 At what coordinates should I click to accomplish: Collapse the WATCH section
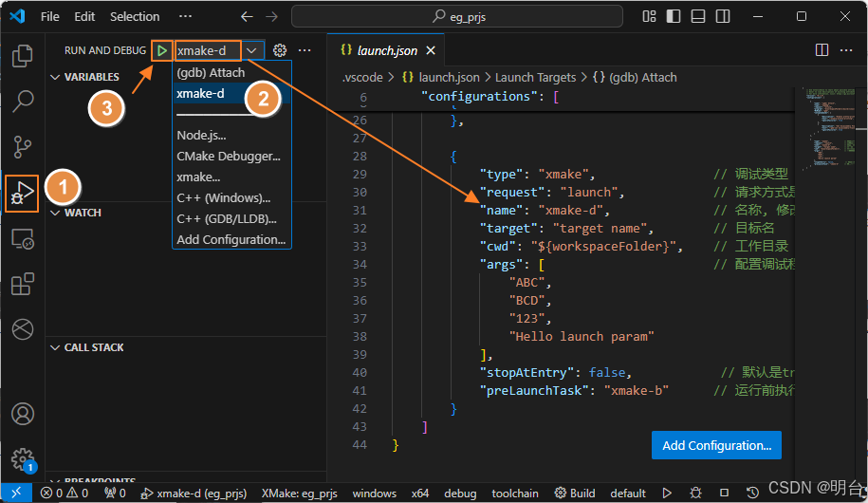click(x=77, y=213)
